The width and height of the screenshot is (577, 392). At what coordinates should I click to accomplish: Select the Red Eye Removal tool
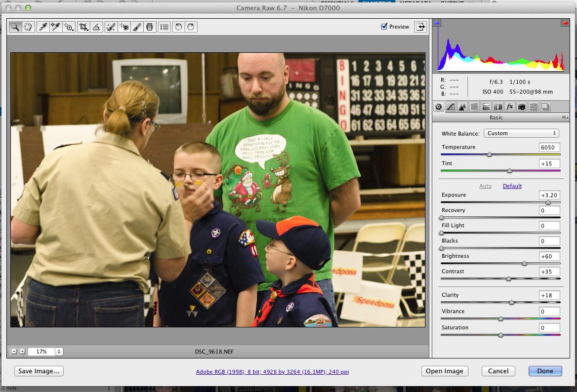124,27
